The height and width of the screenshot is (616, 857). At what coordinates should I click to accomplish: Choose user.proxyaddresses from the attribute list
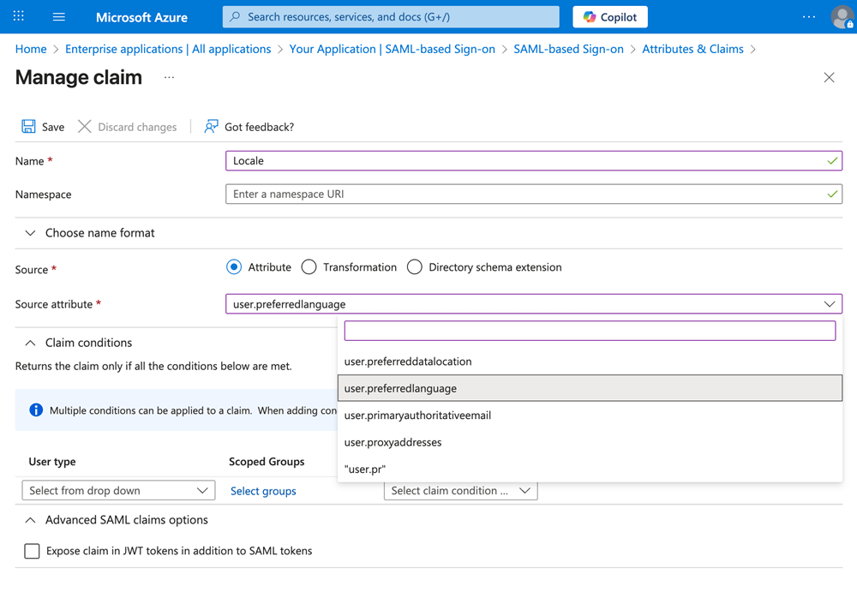[x=393, y=442]
